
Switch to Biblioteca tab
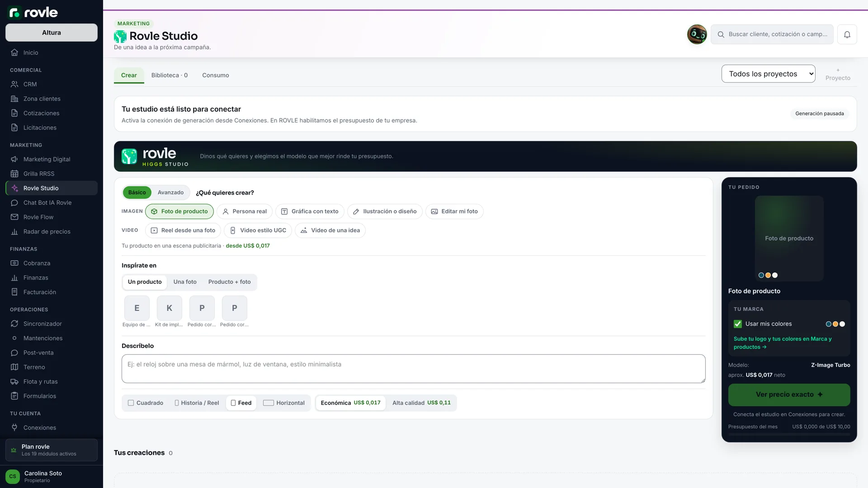click(169, 75)
